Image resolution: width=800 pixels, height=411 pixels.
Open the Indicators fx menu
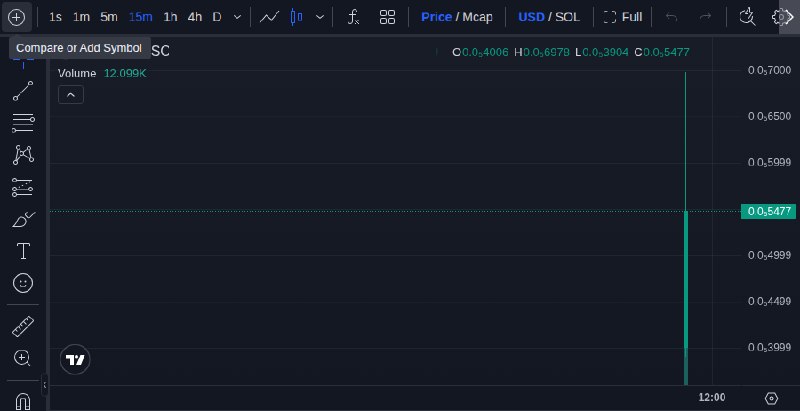tap(353, 17)
